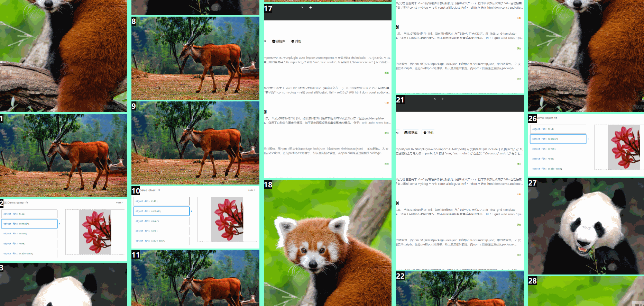Choose object-fit: none in card 2
This screenshot has width=644, height=306.
(x=29, y=244)
